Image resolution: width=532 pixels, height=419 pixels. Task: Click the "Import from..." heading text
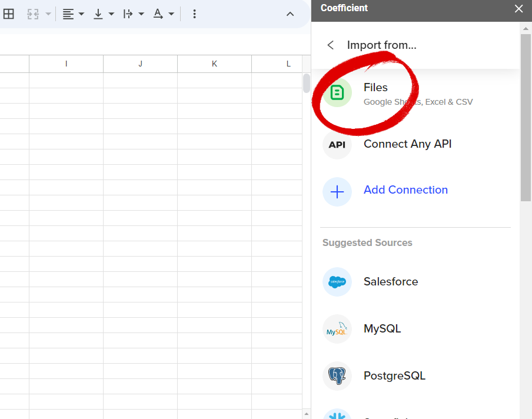click(382, 45)
